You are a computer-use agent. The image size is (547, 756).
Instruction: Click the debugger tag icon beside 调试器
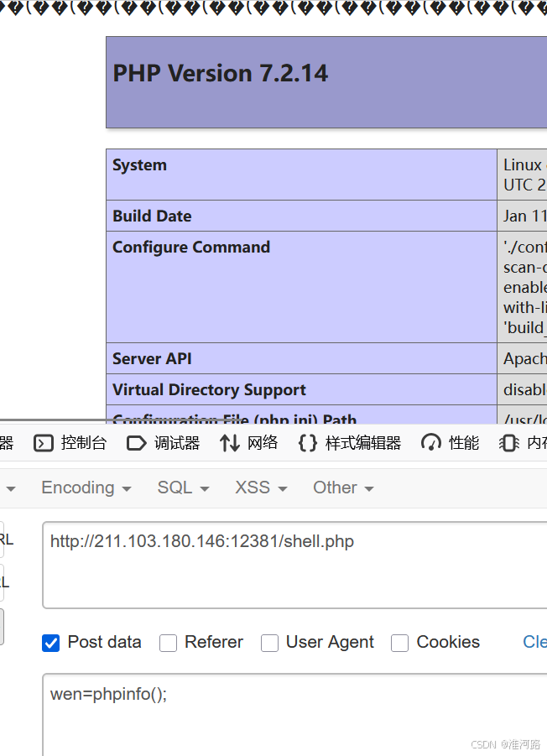136,443
